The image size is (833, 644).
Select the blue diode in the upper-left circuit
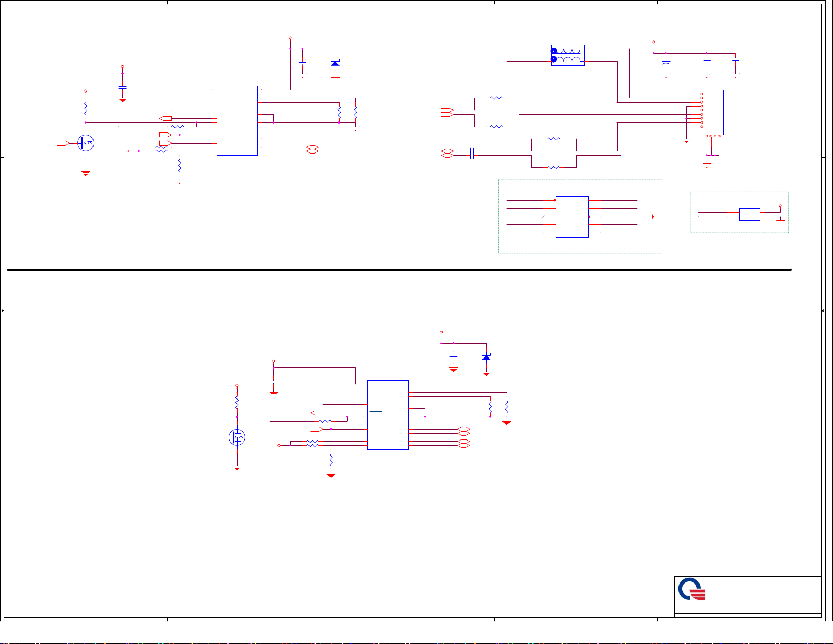[x=335, y=63]
